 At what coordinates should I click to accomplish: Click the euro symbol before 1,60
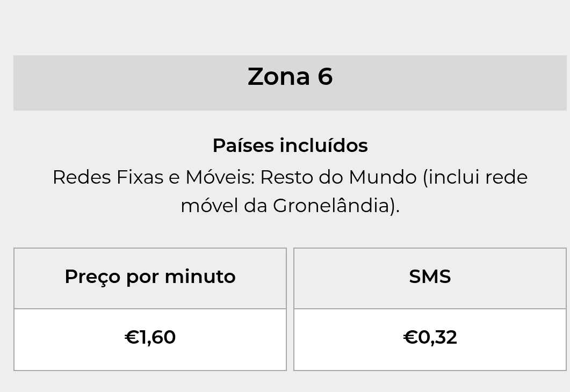(131, 338)
